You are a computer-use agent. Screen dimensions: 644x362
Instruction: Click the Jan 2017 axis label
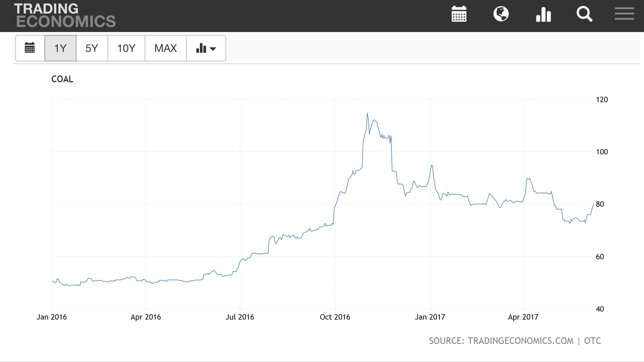[430, 317]
